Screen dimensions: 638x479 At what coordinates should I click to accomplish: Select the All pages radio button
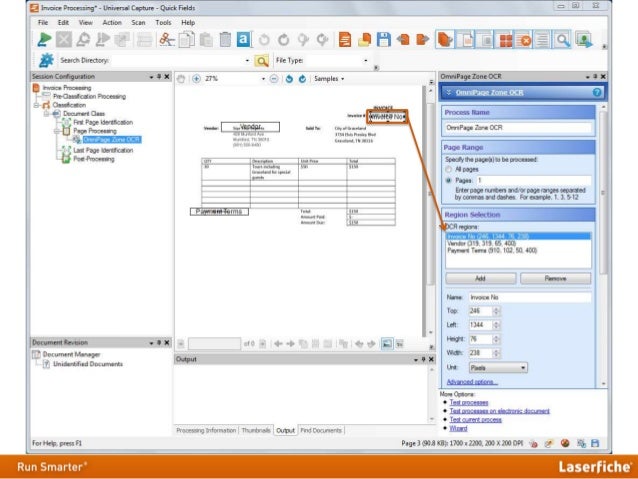[x=448, y=169]
